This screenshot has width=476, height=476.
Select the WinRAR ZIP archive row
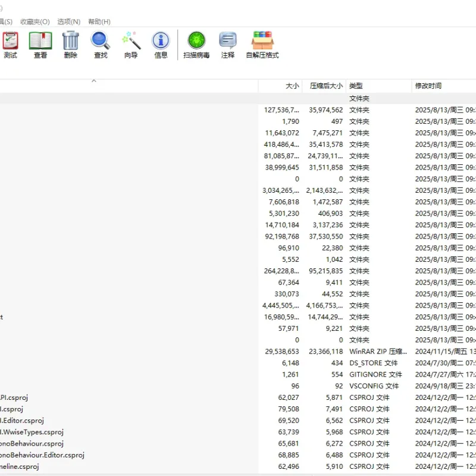[x=238, y=352]
